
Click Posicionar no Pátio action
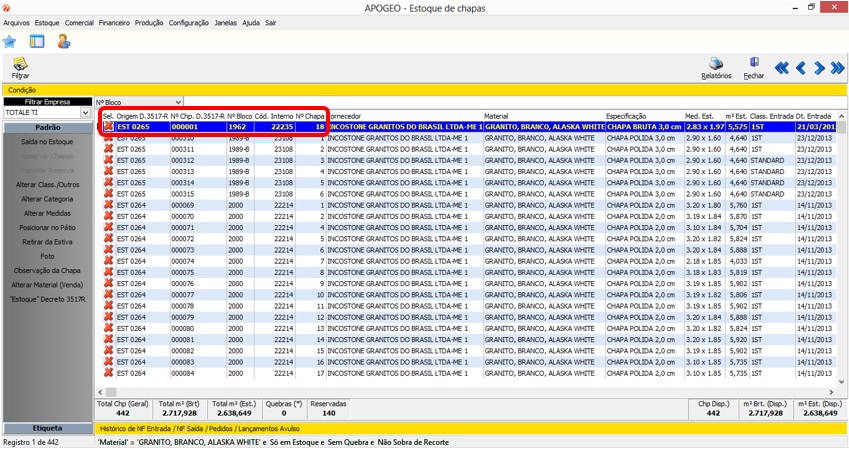click(47, 228)
